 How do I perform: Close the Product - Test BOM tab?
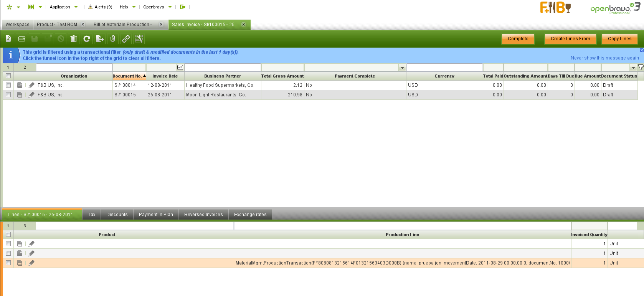tap(83, 25)
